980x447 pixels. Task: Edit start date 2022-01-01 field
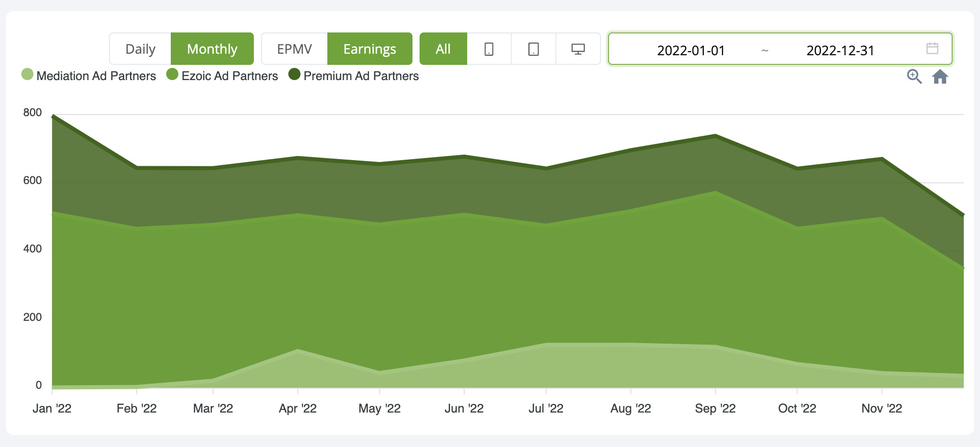[691, 51]
